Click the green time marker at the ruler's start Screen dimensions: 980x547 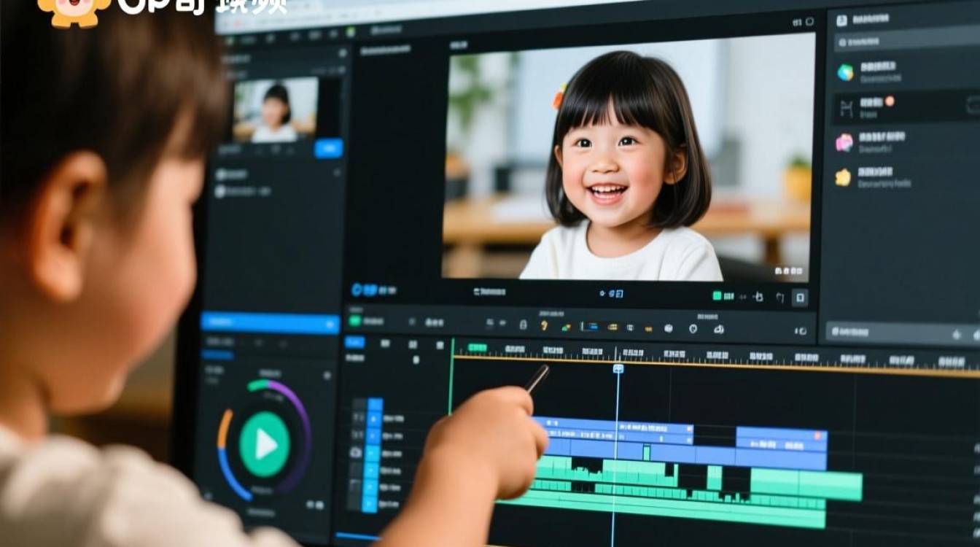click(x=478, y=347)
